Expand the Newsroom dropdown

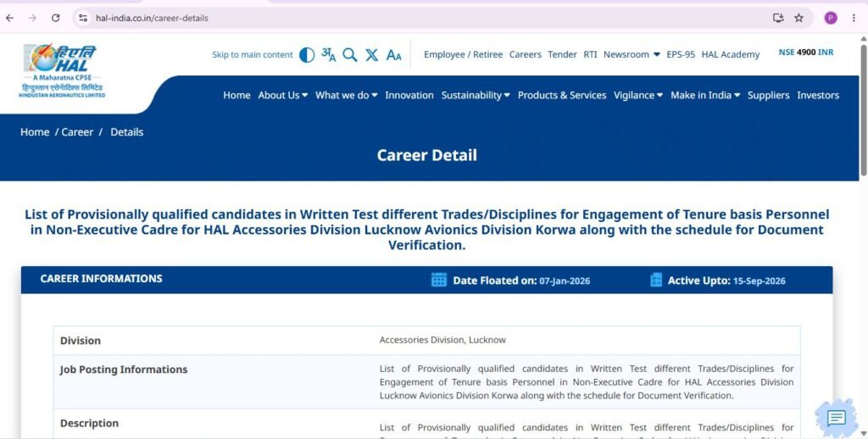632,54
